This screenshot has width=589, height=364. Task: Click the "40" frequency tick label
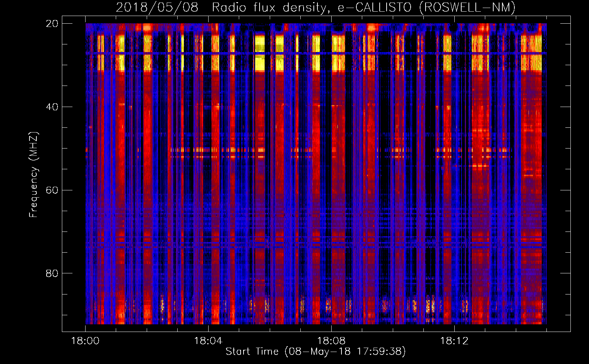click(52, 107)
